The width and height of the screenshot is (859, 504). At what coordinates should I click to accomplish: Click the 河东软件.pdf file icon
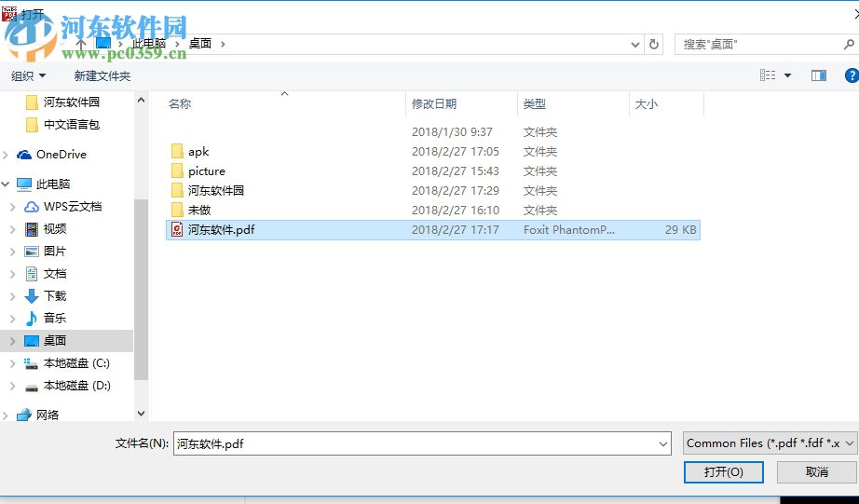[177, 229]
